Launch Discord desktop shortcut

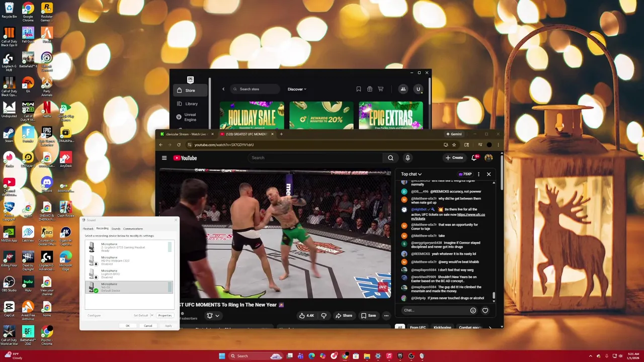[x=46, y=184]
